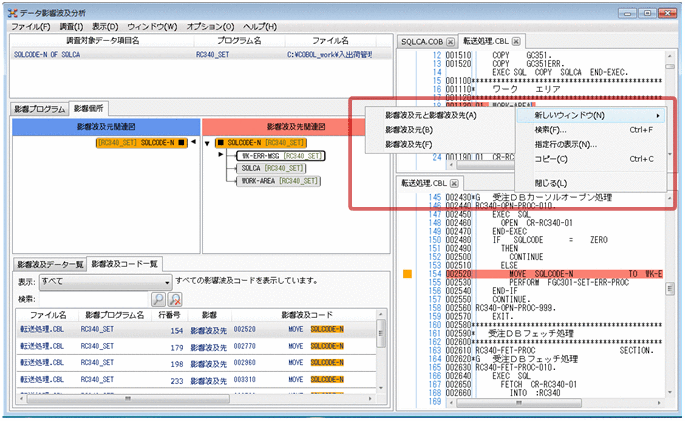Choose 指定行の表示(N)... context menu item
Image resolution: width=685 pixels, height=421 pixels.
pos(591,145)
